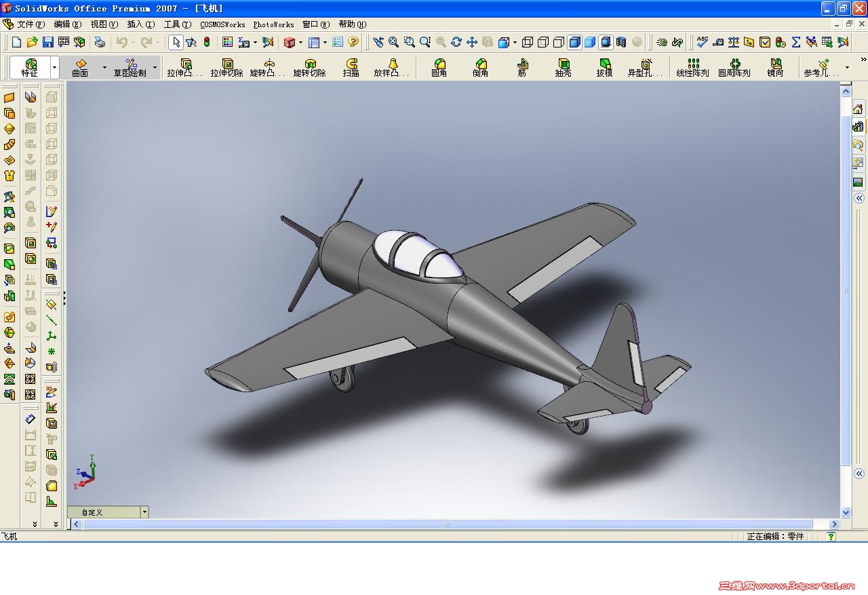This screenshot has height=595, width=868.
Task: Open the 特征 (Features) dropdown arrow
Action: click(55, 67)
